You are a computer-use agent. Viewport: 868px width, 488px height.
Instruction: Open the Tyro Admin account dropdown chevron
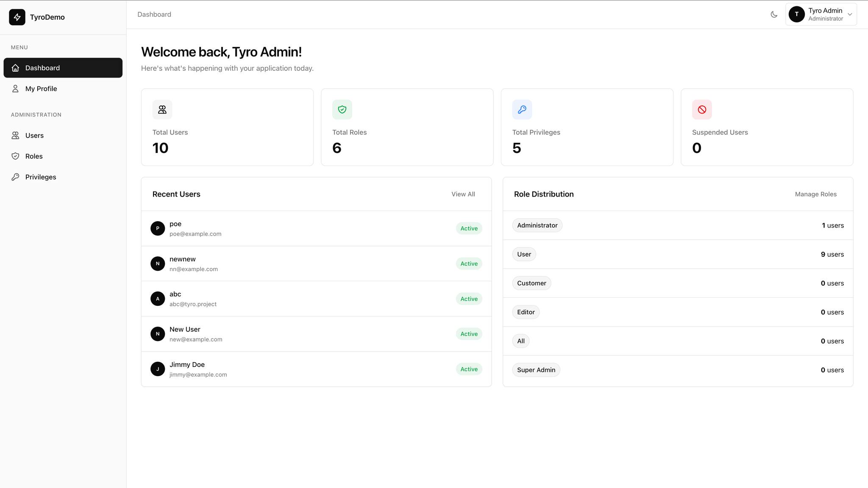850,14
